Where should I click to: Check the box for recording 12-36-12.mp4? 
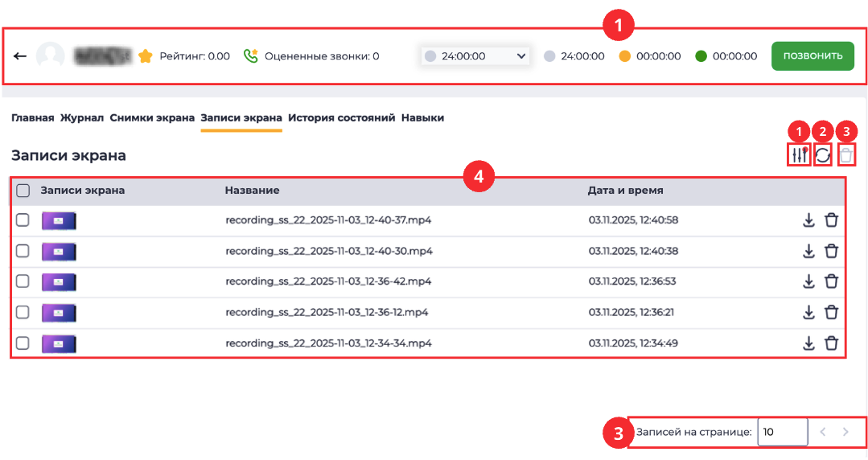23,312
